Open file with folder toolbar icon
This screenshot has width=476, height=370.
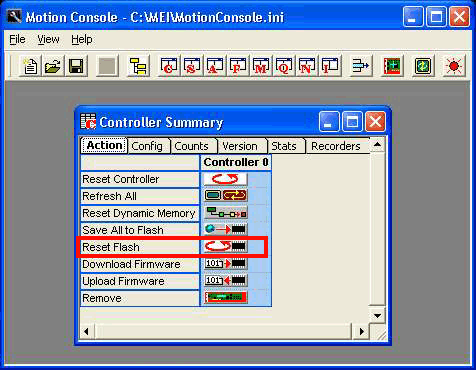coord(53,65)
